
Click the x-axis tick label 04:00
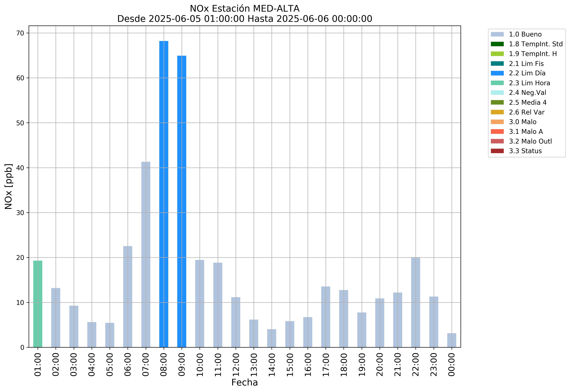(92, 364)
